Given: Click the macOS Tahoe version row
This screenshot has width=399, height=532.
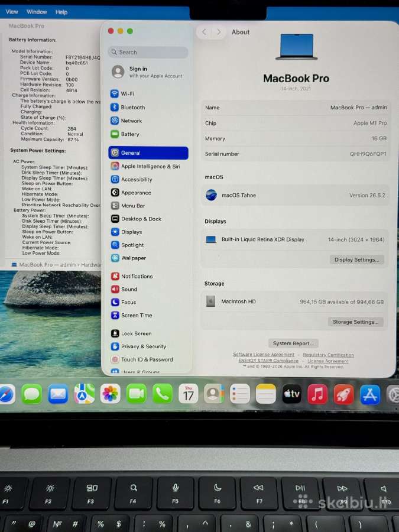Looking at the screenshot, I should coord(296,196).
